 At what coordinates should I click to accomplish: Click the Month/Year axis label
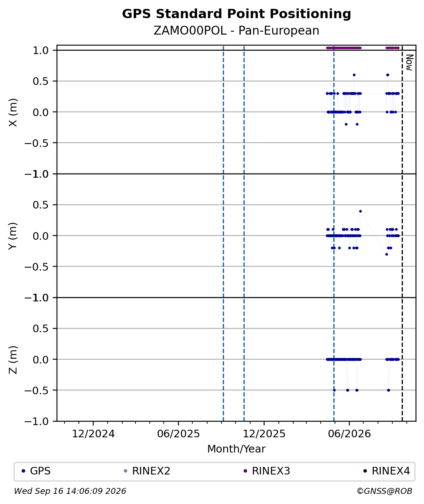coord(236,449)
